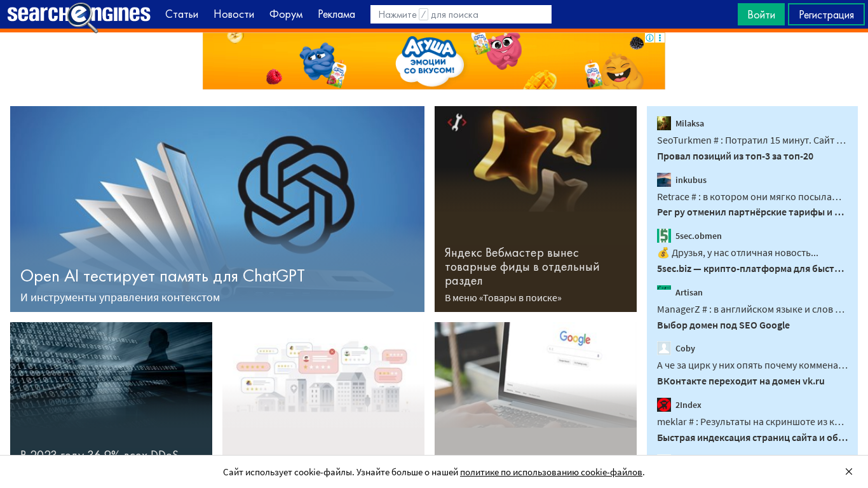Focus the site search field
The image size is (868, 488).
461,14
